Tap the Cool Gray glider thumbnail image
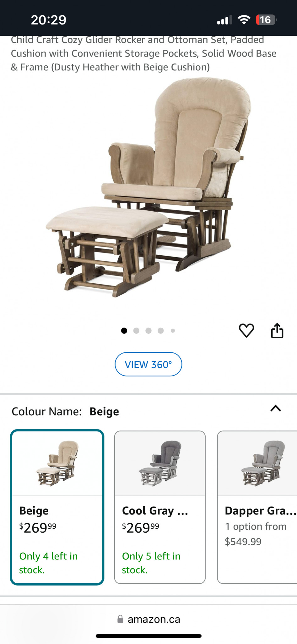Screen dimensions: 297x644 click(x=160, y=464)
